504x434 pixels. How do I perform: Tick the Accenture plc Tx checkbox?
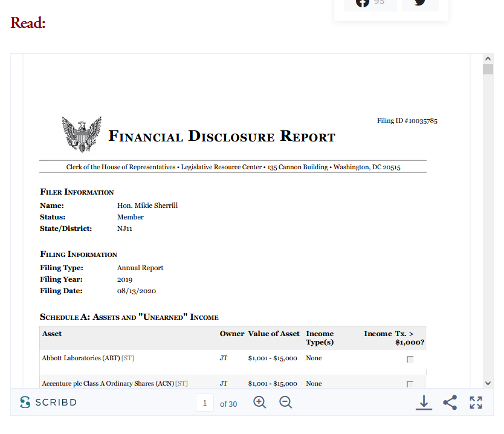tap(410, 384)
